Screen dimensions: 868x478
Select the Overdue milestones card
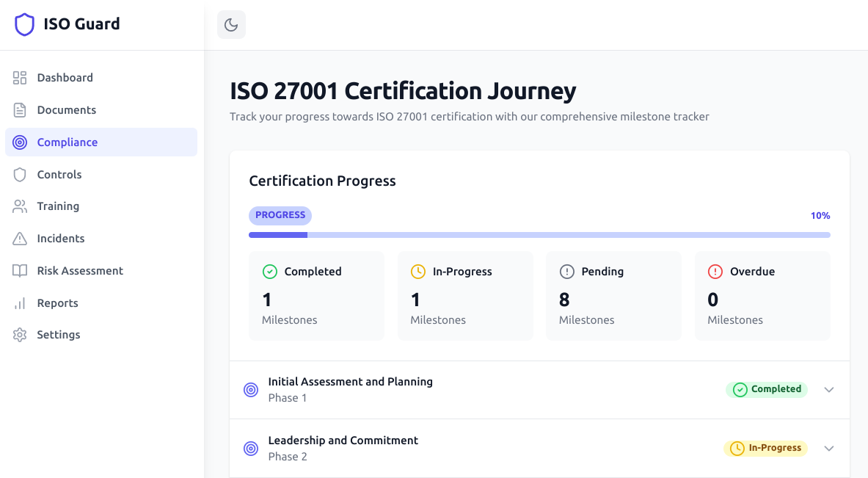click(x=762, y=296)
